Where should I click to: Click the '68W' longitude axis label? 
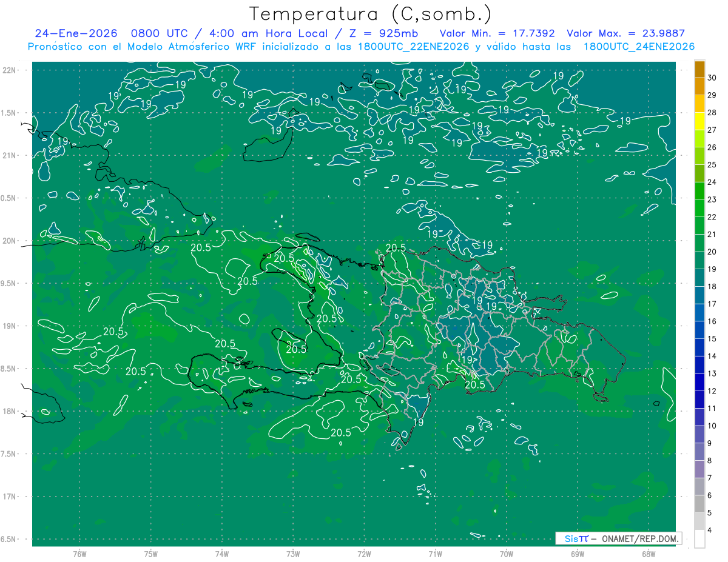(649, 554)
